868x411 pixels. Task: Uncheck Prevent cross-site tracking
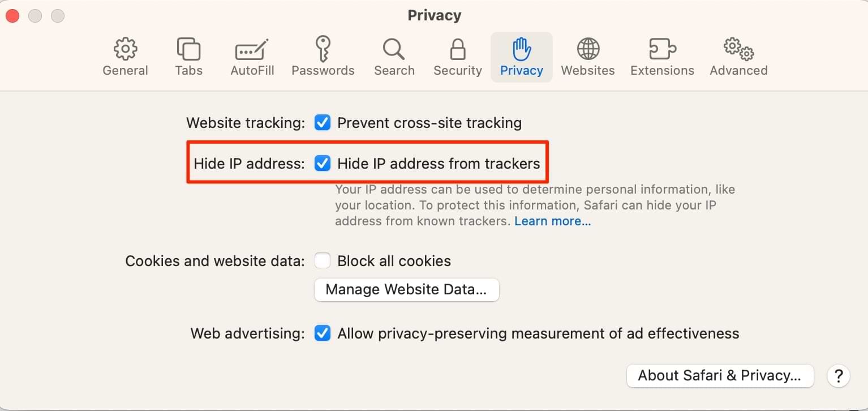pos(323,123)
